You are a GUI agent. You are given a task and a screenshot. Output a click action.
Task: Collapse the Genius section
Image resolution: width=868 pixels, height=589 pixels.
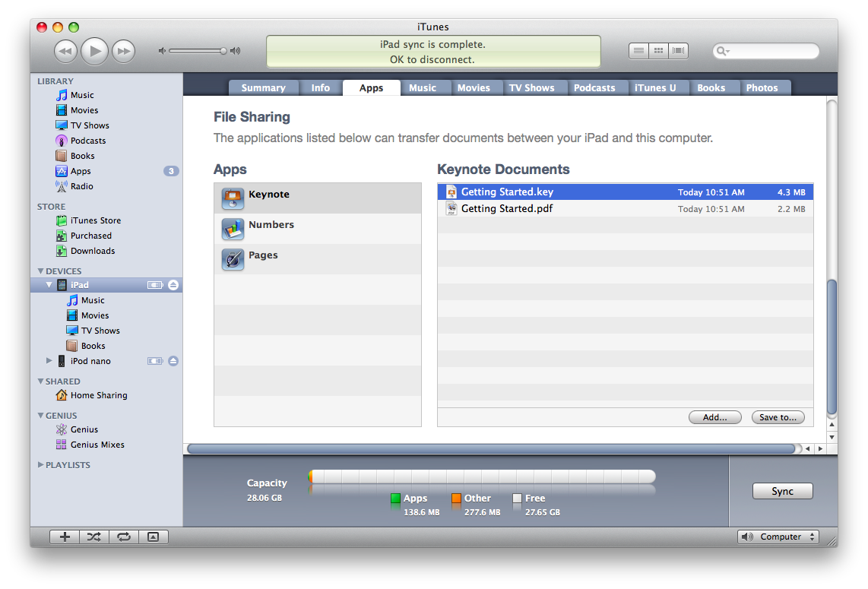[x=40, y=416]
